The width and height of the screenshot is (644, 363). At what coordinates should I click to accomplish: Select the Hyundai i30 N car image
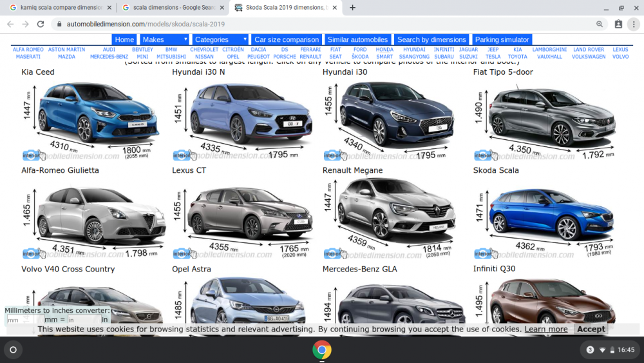[x=251, y=113]
